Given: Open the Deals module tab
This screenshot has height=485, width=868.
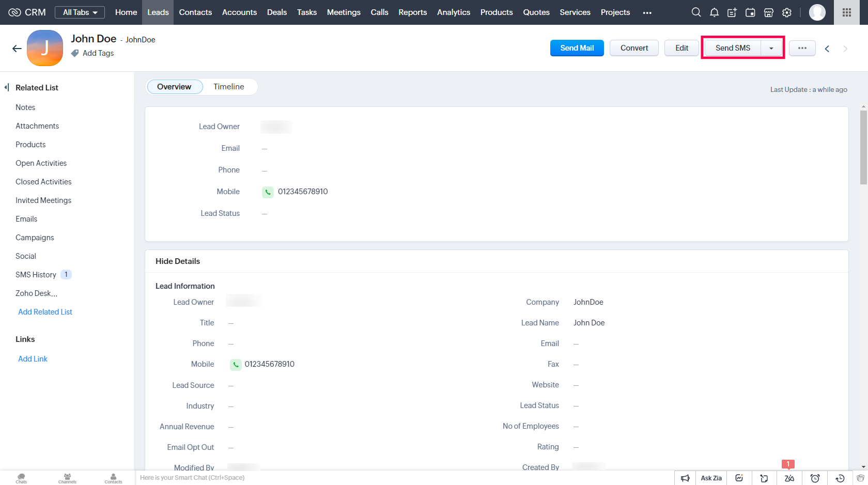Looking at the screenshot, I should pyautogui.click(x=277, y=12).
